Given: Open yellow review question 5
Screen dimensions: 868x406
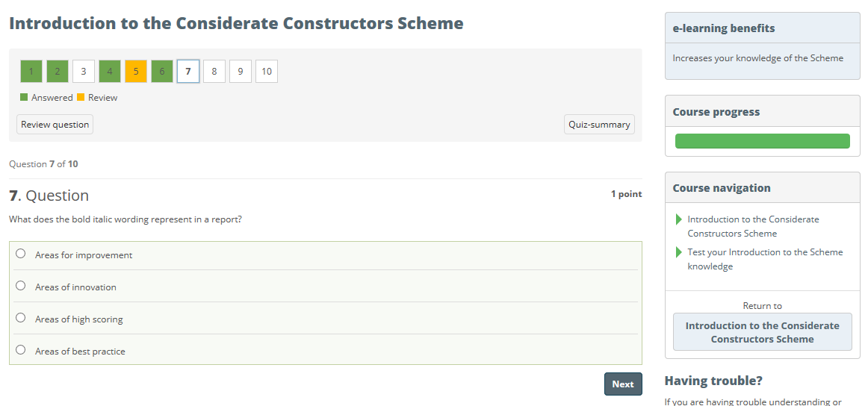Looking at the screenshot, I should (x=136, y=72).
